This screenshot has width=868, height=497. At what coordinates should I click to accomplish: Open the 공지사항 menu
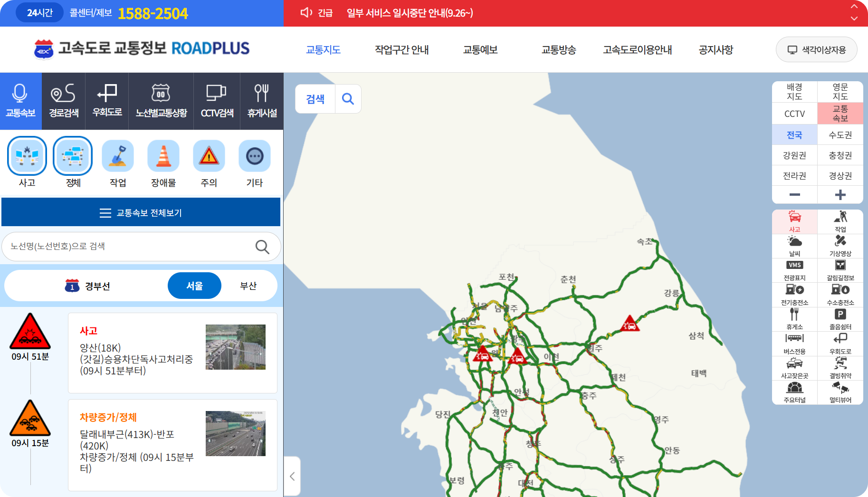716,49
